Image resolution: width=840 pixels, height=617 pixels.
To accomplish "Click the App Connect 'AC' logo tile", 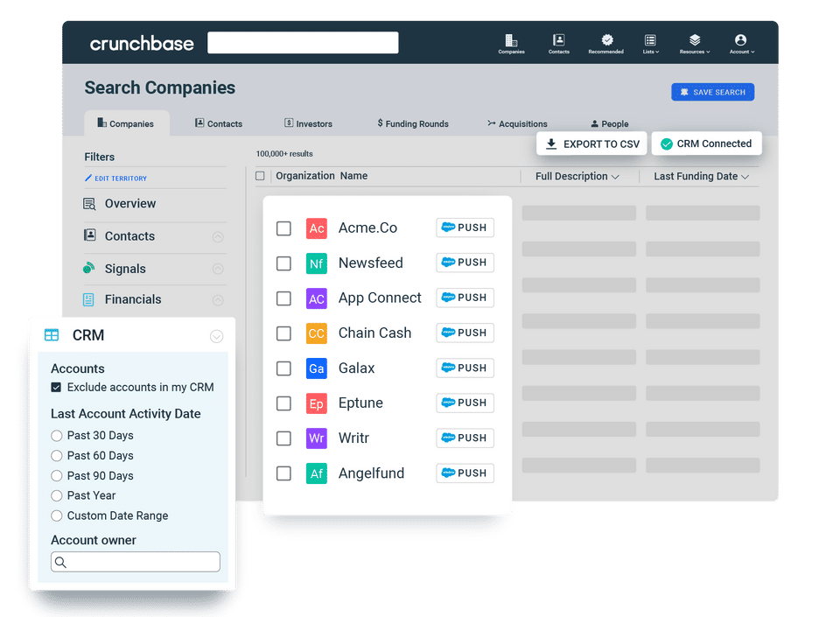I will pyautogui.click(x=316, y=298).
